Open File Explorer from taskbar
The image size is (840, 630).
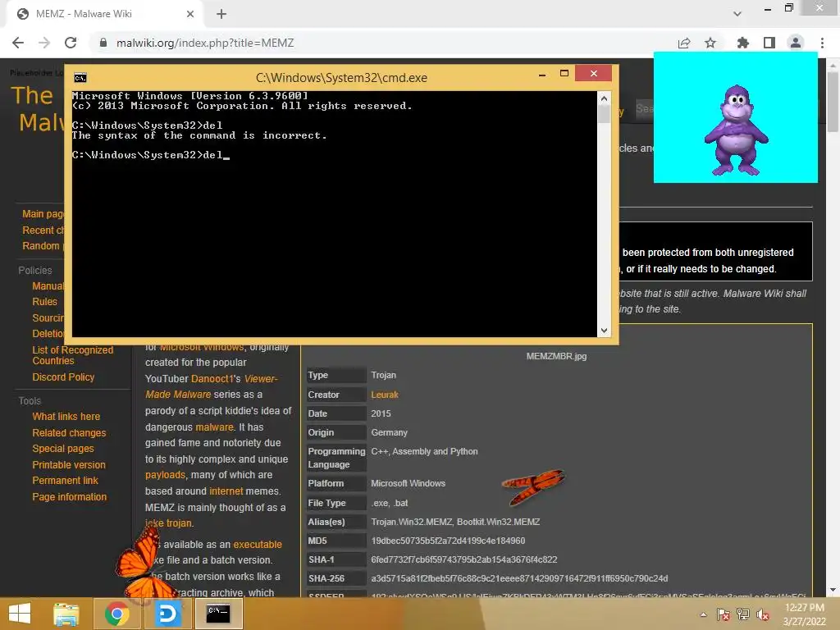point(66,614)
